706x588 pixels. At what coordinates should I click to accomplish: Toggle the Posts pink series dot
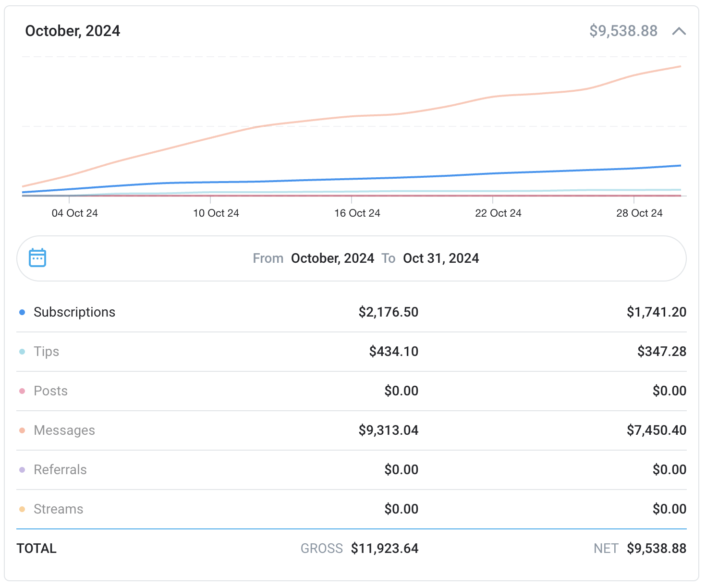22,391
